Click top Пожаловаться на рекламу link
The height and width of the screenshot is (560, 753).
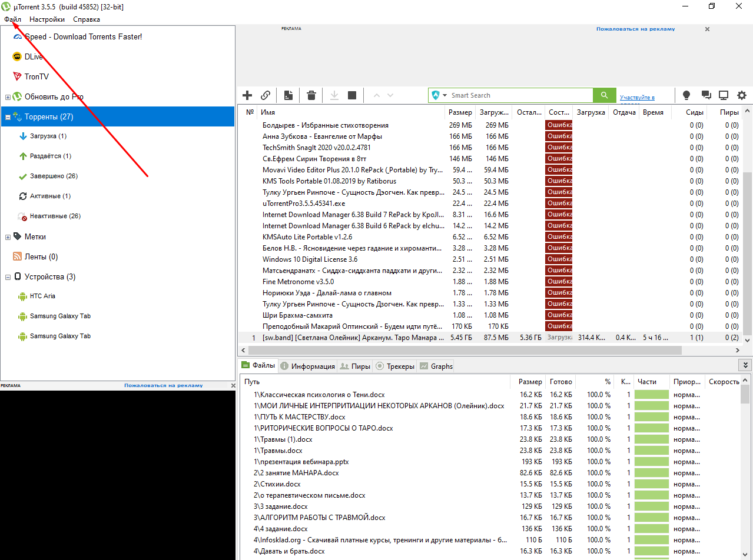pyautogui.click(x=635, y=29)
